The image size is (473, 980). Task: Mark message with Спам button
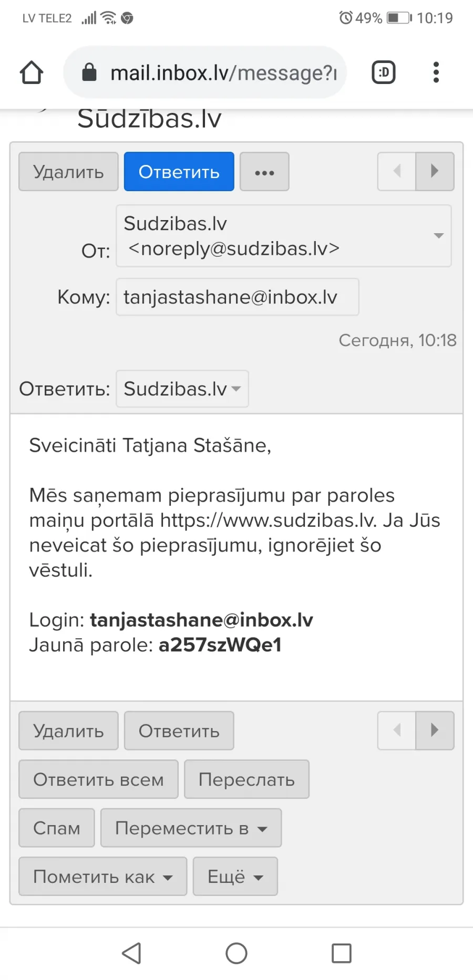[57, 828]
